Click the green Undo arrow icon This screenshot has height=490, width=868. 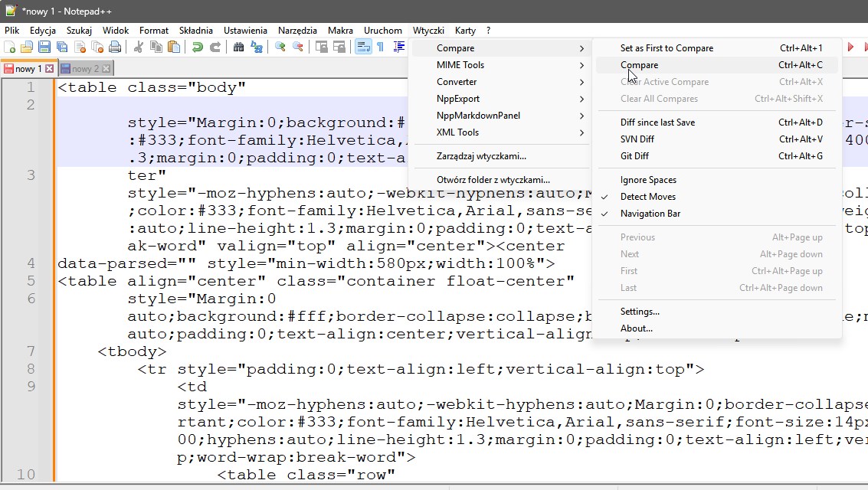[197, 47]
